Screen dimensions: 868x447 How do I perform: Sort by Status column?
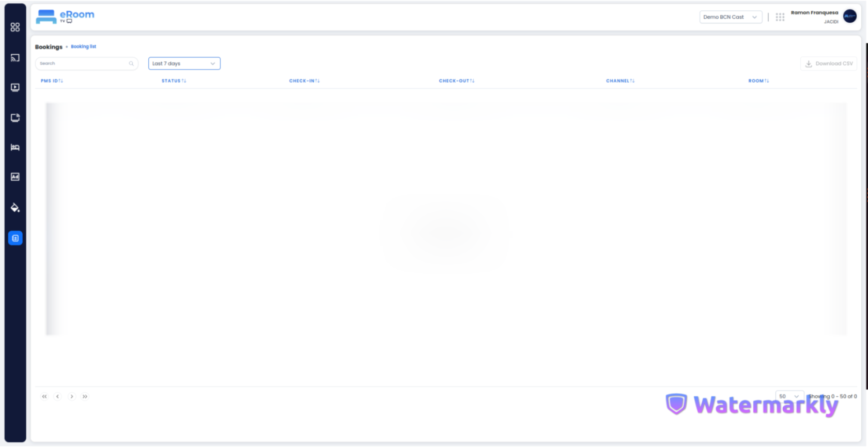coord(174,81)
